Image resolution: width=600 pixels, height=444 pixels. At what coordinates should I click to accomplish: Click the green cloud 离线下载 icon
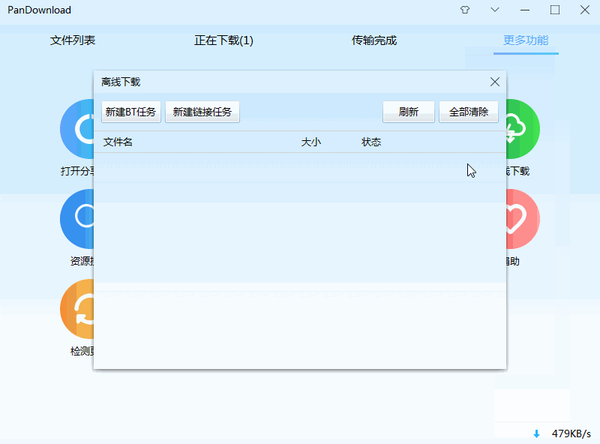click(523, 129)
